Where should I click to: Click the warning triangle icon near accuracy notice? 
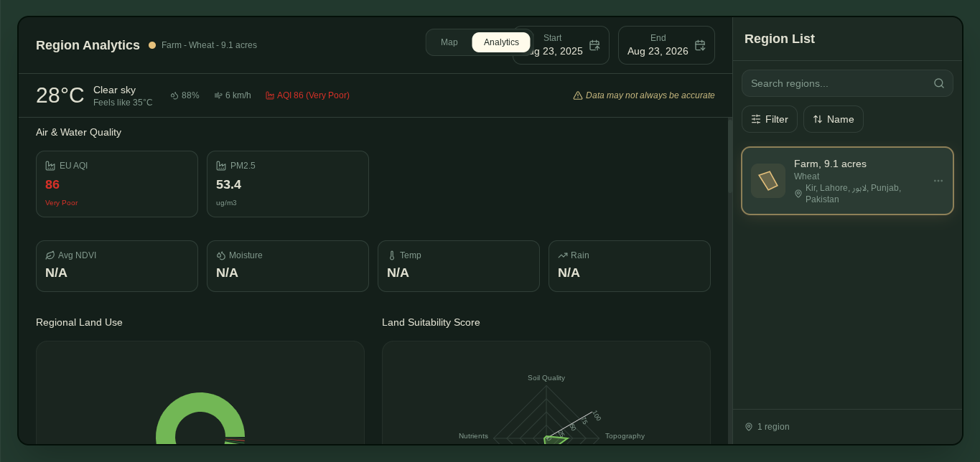pos(578,95)
